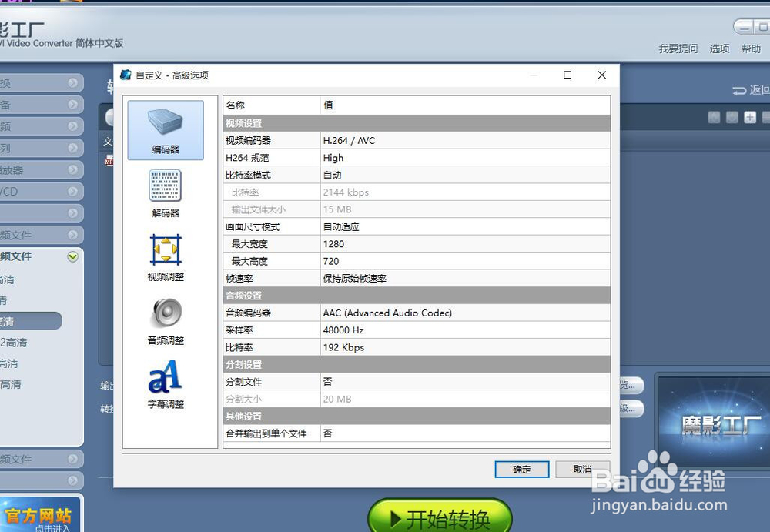Viewport: 770px width, 532px height.
Task: Click the plus icon to add a file
Action: pyautogui.click(x=750, y=118)
